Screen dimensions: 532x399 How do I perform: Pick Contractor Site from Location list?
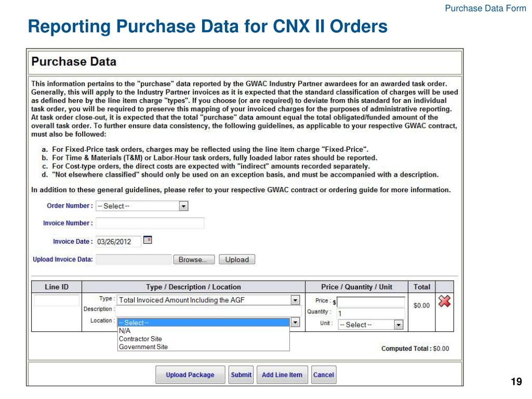[x=204, y=339]
